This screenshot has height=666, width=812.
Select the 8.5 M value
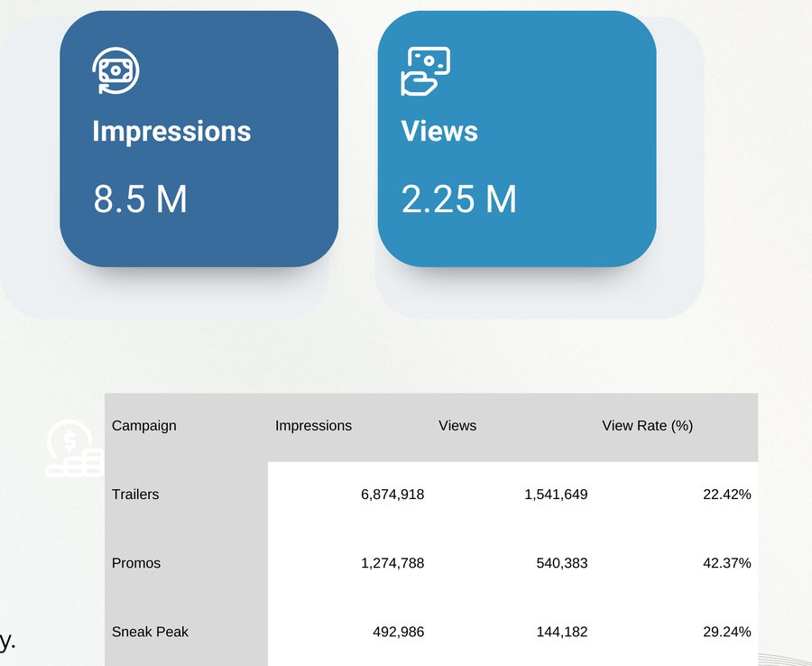(140, 199)
